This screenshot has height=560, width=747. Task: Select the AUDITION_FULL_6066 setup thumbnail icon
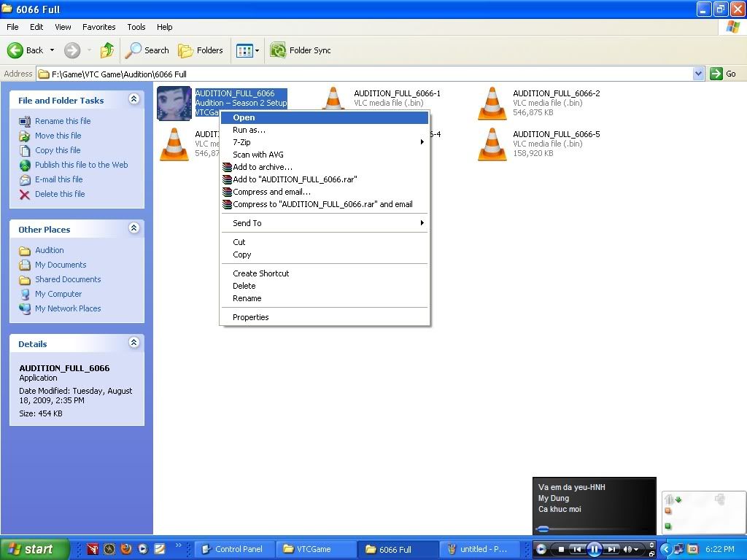tap(174, 104)
